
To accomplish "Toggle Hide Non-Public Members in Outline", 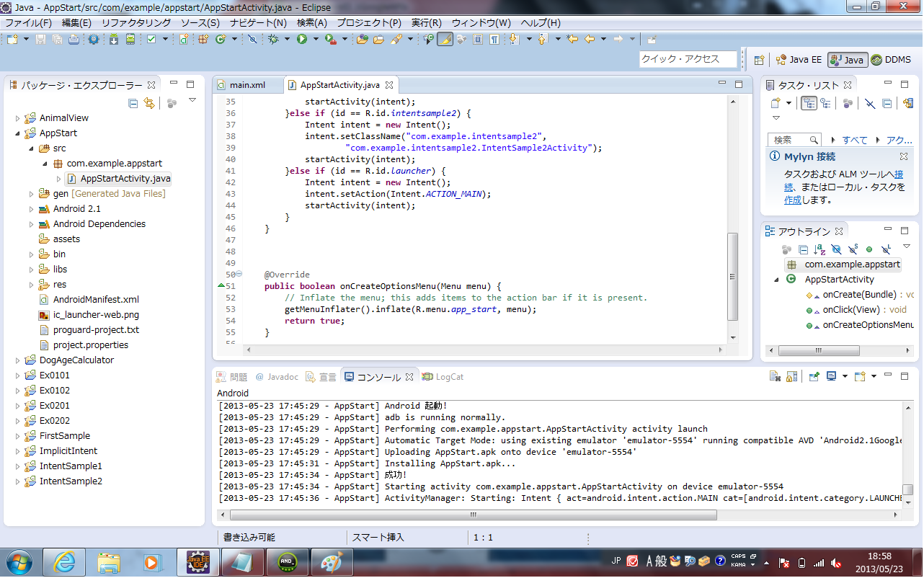I will point(869,249).
